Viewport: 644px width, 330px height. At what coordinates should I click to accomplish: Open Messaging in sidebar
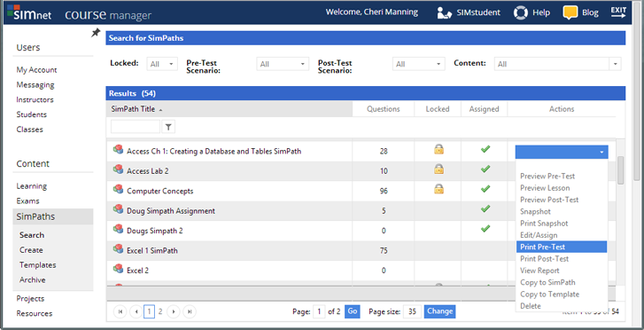[x=35, y=85]
